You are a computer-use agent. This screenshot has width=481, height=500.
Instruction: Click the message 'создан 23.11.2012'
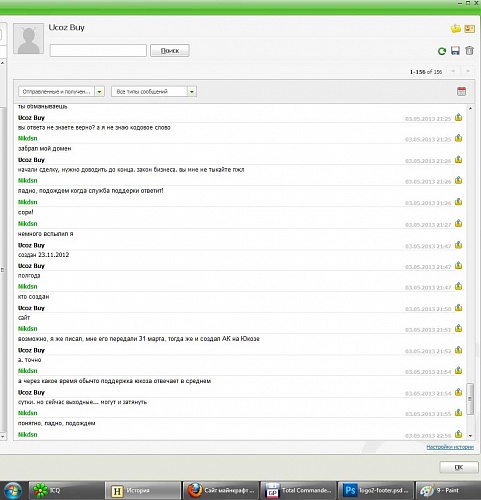[x=43, y=255]
